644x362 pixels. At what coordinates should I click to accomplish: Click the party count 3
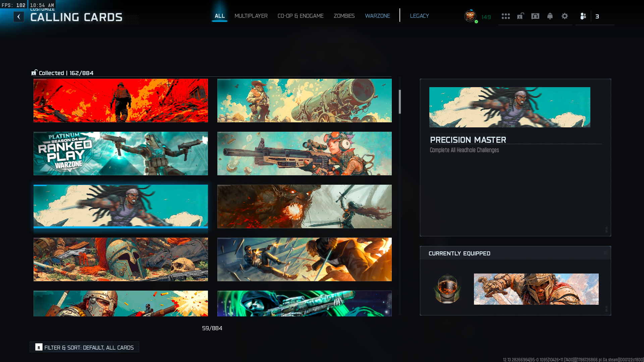point(597,16)
